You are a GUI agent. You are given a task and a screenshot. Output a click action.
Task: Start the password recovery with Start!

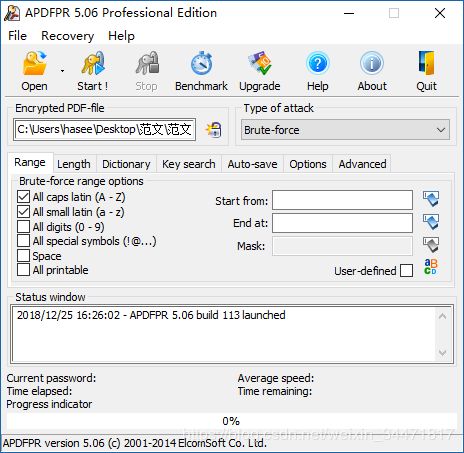click(93, 71)
